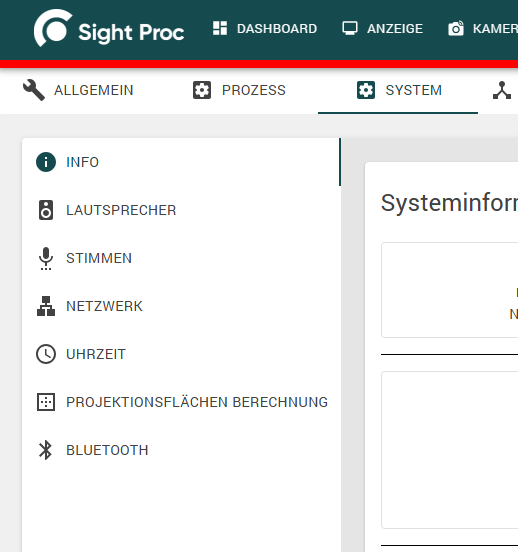Click the dashboard grid icon
The image size is (518, 552).
pos(220,28)
